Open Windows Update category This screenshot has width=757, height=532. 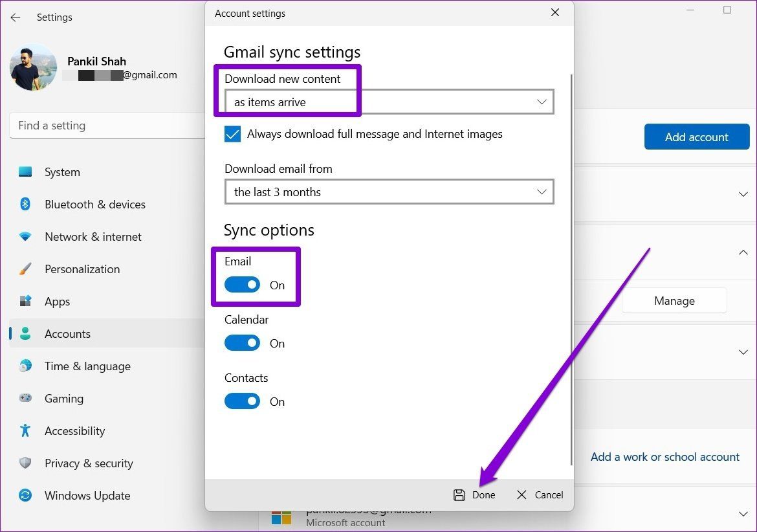click(x=107, y=495)
